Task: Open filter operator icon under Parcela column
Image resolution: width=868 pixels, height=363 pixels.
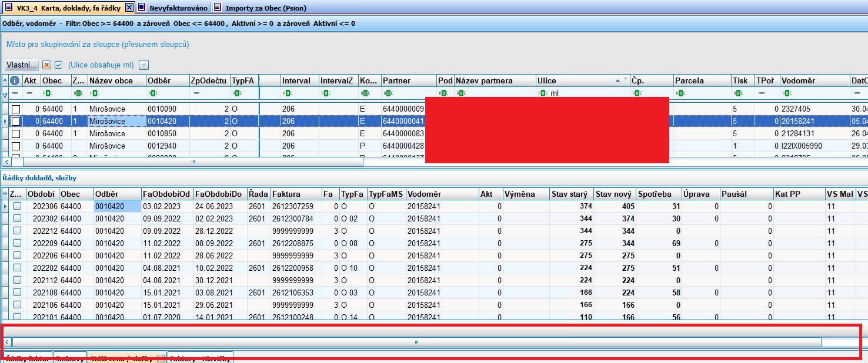Action: [x=680, y=93]
